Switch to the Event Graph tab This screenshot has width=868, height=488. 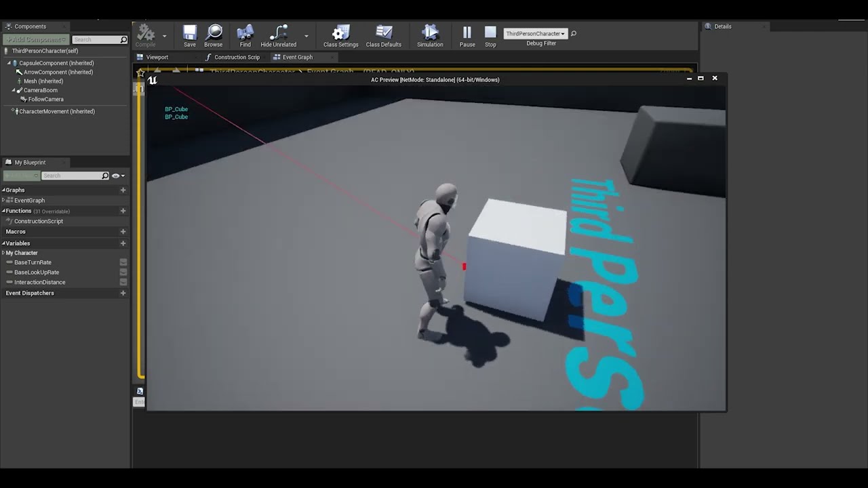pyautogui.click(x=298, y=57)
